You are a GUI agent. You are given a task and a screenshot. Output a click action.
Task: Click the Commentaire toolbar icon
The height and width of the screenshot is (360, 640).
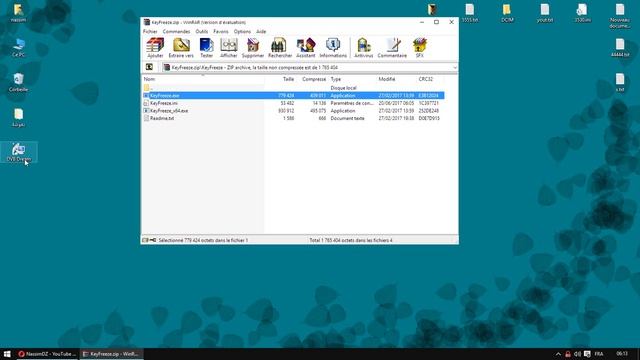point(392,48)
